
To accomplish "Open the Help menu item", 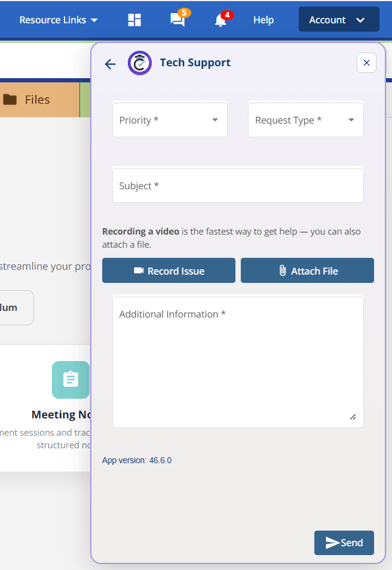I will [x=263, y=20].
